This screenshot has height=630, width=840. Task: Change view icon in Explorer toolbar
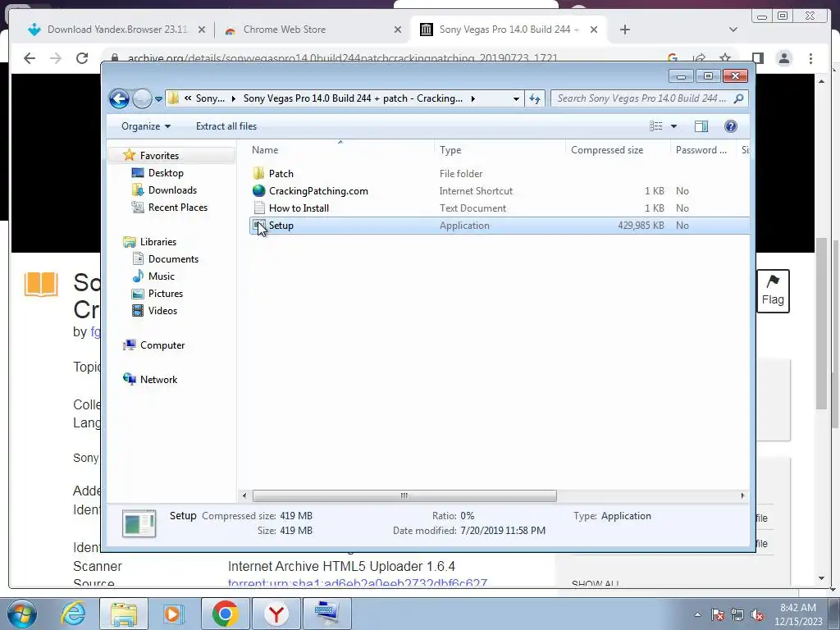[656, 126]
